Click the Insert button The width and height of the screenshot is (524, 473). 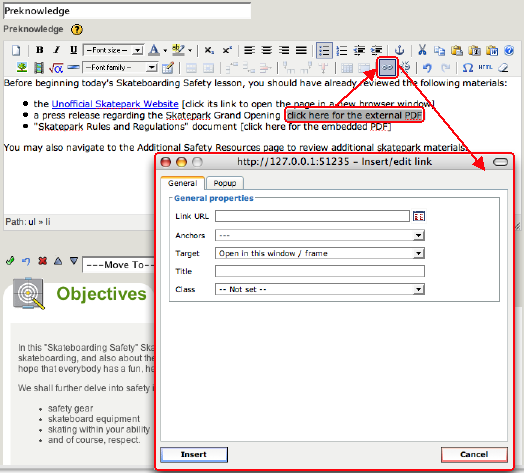[194, 455]
